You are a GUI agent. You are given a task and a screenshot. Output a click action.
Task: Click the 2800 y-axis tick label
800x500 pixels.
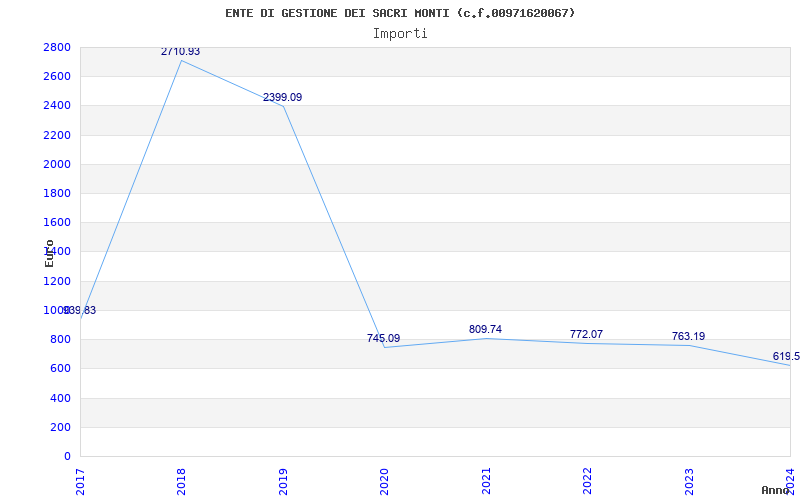[57, 47]
